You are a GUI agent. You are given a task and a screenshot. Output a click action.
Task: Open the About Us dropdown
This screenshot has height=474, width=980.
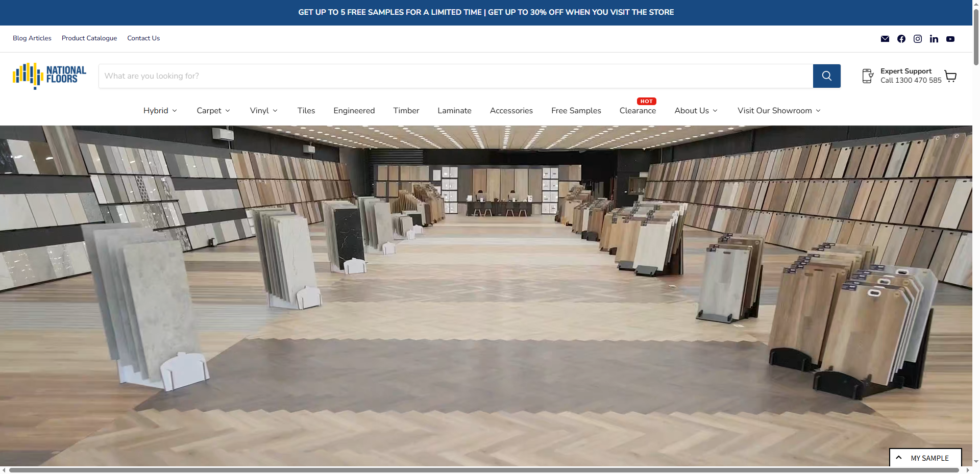point(696,111)
